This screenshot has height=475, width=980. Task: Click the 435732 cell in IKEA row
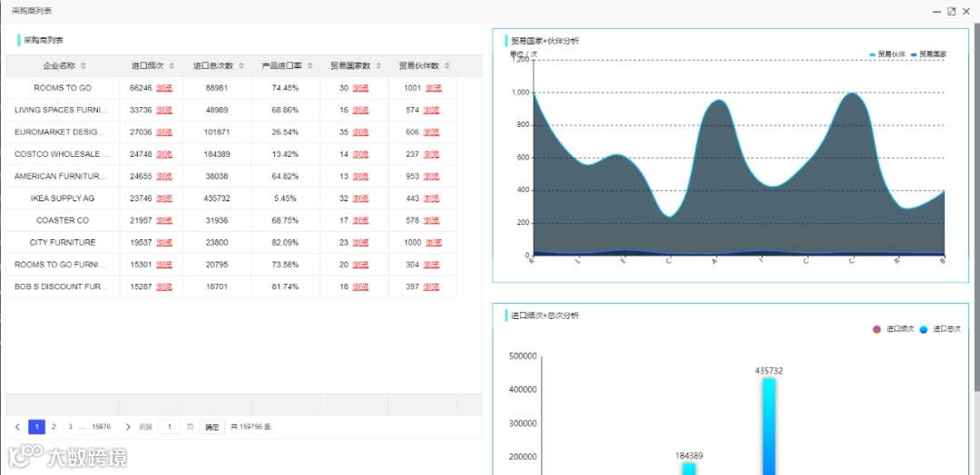[x=217, y=199]
